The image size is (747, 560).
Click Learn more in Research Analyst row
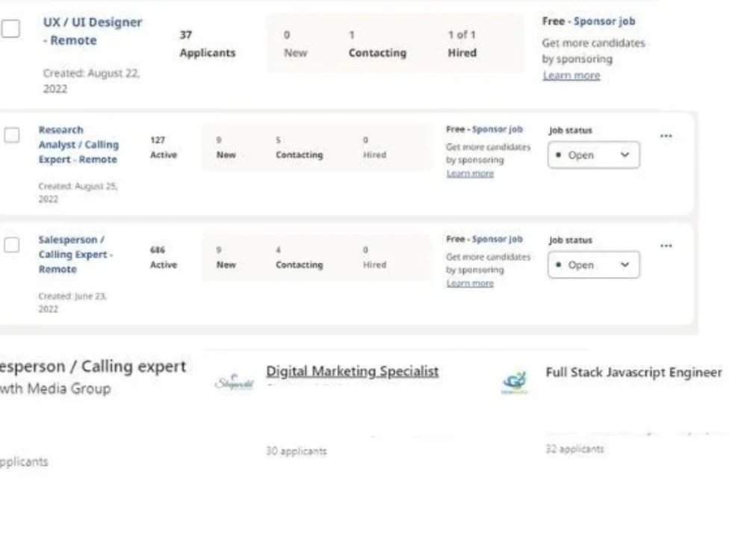pyautogui.click(x=470, y=173)
